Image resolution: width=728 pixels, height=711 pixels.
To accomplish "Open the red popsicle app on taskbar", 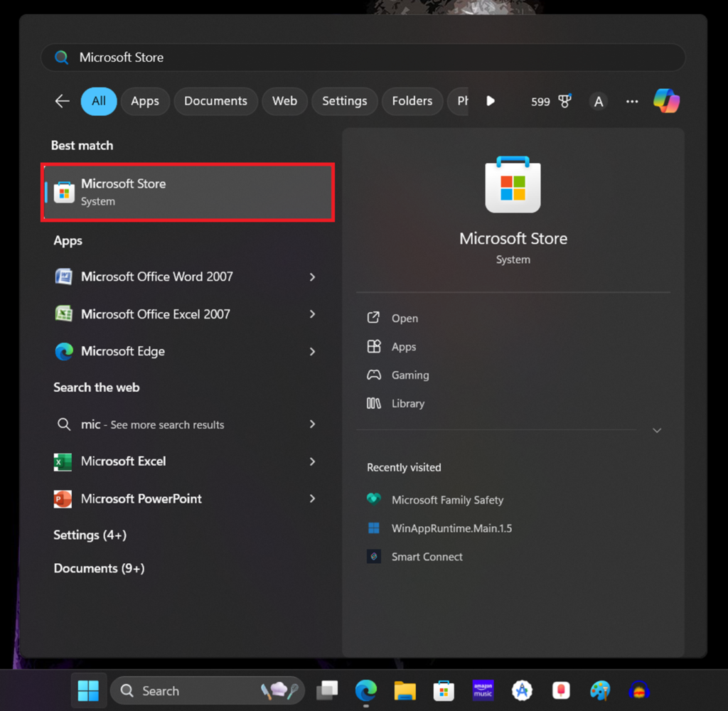I will (561, 690).
